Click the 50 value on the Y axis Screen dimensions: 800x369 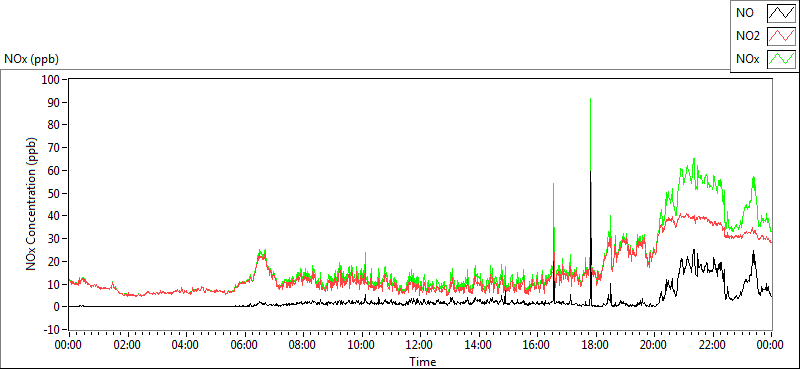55,193
